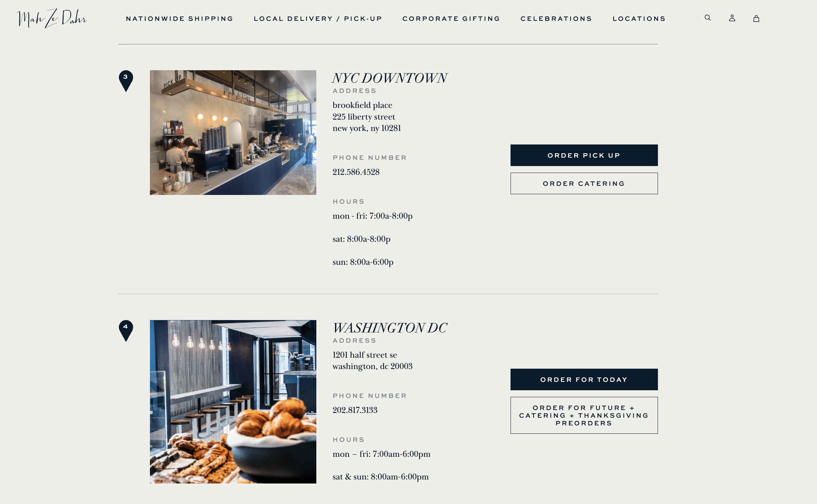Image resolution: width=817 pixels, height=504 pixels.
Task: Click ORDER FOR TODAY button for Washington DC
Action: pos(584,379)
